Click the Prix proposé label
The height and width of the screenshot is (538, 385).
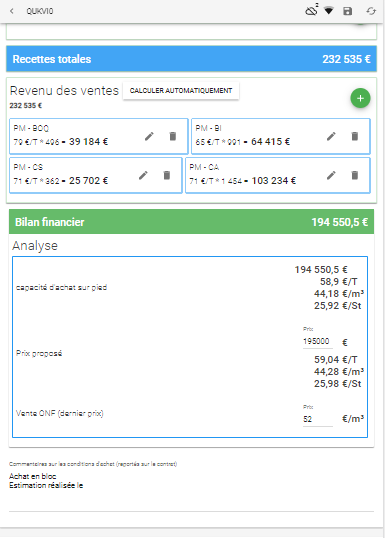(39, 353)
